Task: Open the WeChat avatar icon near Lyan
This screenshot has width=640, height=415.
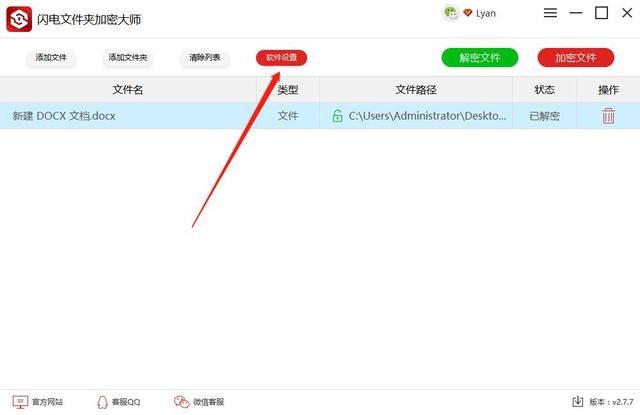Action: point(451,13)
